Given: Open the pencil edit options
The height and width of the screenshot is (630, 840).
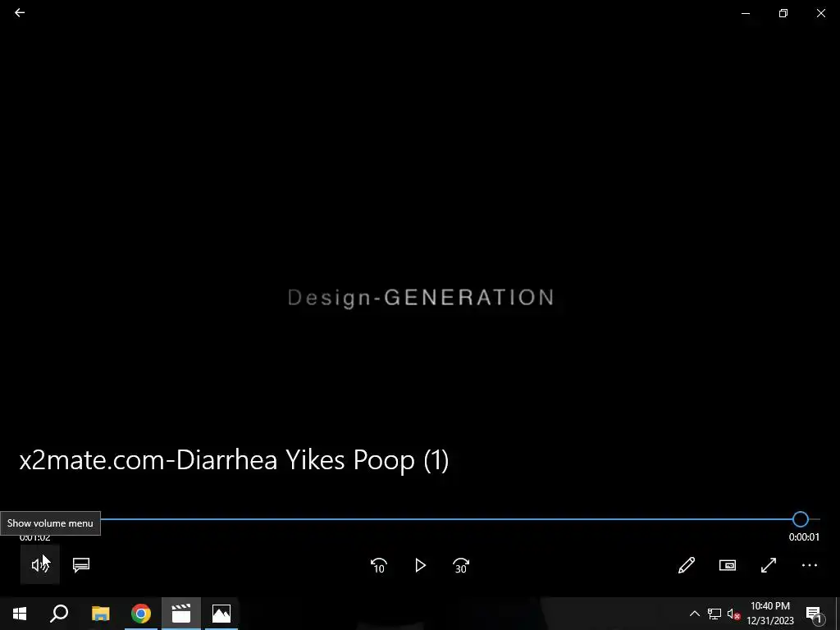Looking at the screenshot, I should (x=687, y=565).
